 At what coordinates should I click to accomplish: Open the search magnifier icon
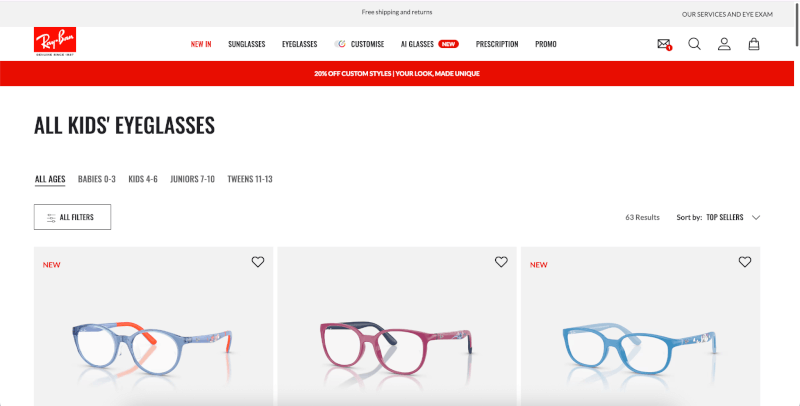(x=694, y=44)
